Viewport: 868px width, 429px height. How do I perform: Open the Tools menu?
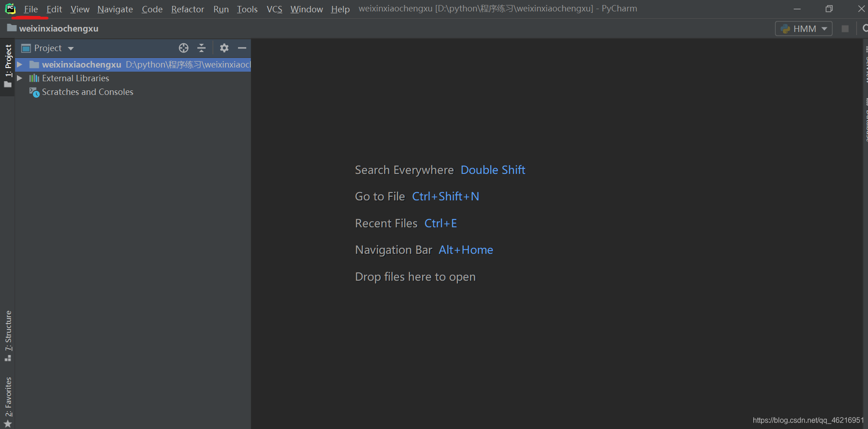[x=247, y=9]
